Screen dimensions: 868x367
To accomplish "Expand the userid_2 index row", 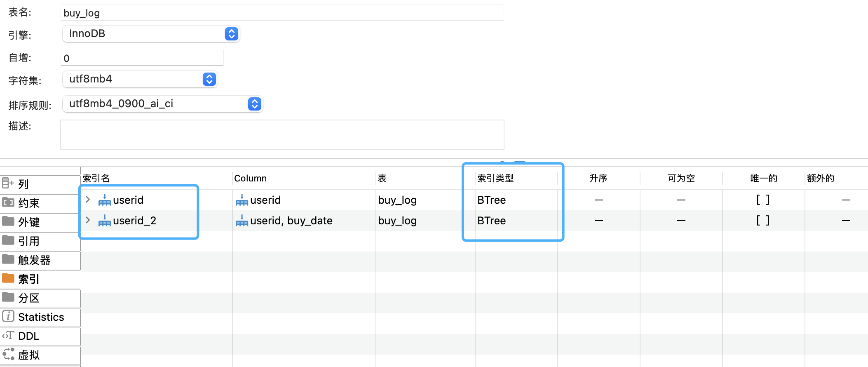I will (x=88, y=220).
